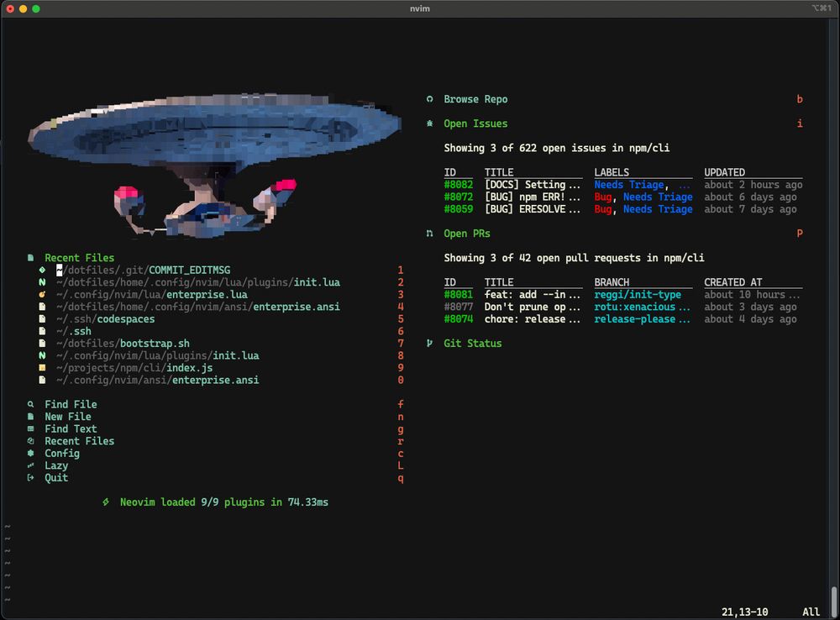This screenshot has height=620, width=840.
Task: Click issue title '[DOCS] Setting ...'
Action: [533, 185]
